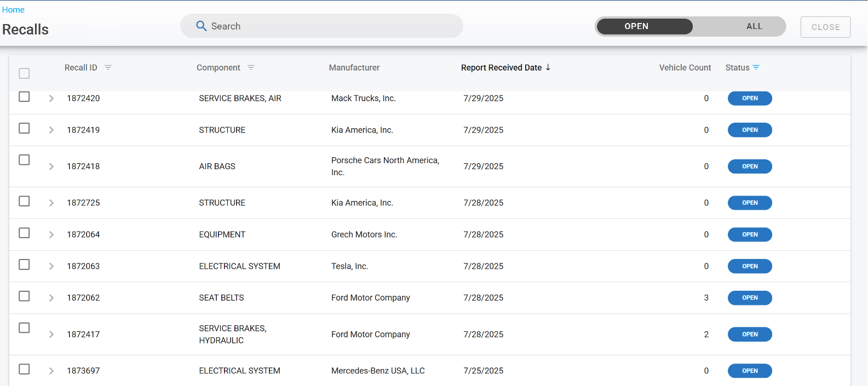
Task: Select the checkbox for recall 1872419
Action: pyautogui.click(x=24, y=128)
